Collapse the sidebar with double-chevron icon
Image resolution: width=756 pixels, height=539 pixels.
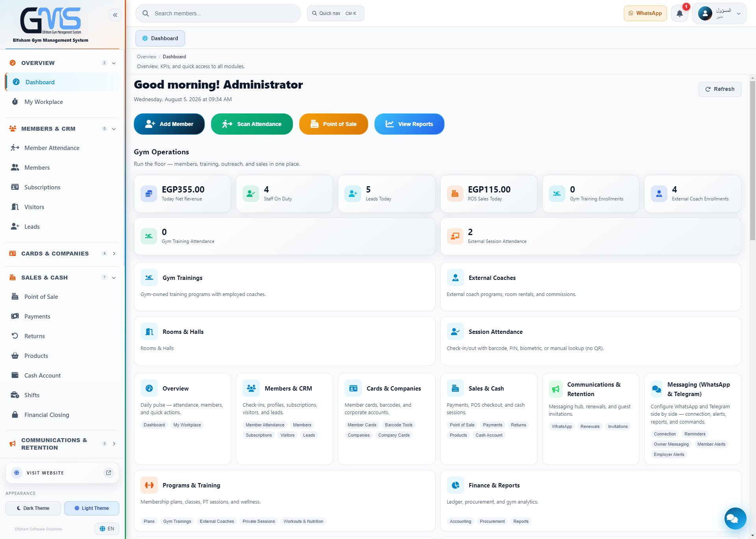tap(115, 15)
